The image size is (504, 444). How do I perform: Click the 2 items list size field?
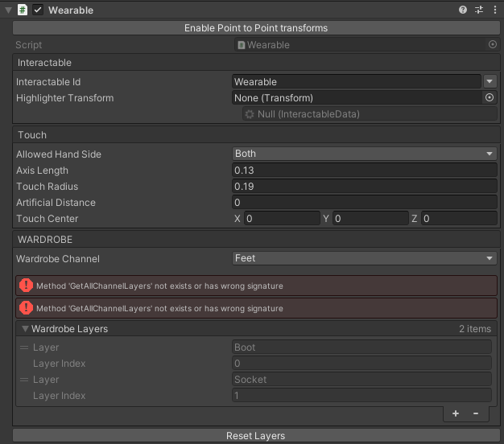pos(475,329)
